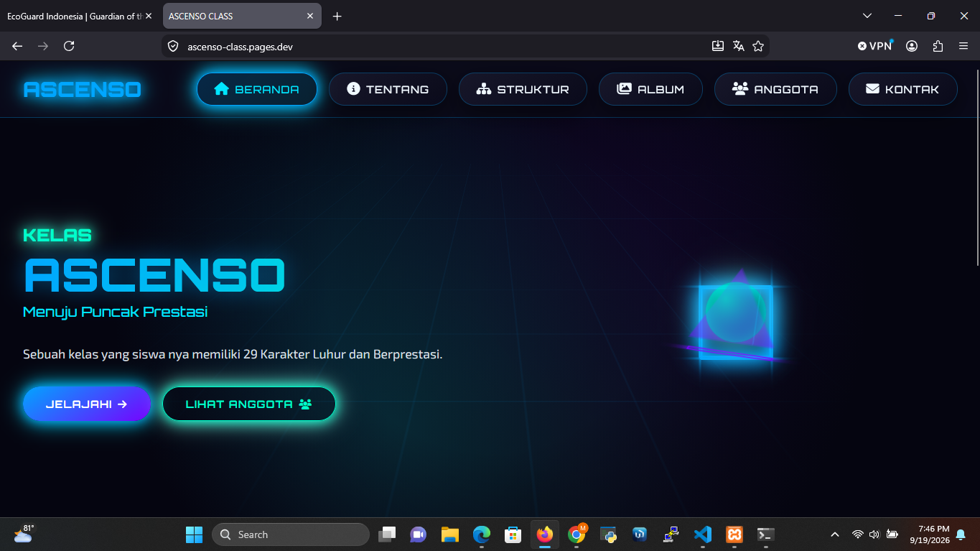Open the terminal app on taskbar

tap(766, 534)
